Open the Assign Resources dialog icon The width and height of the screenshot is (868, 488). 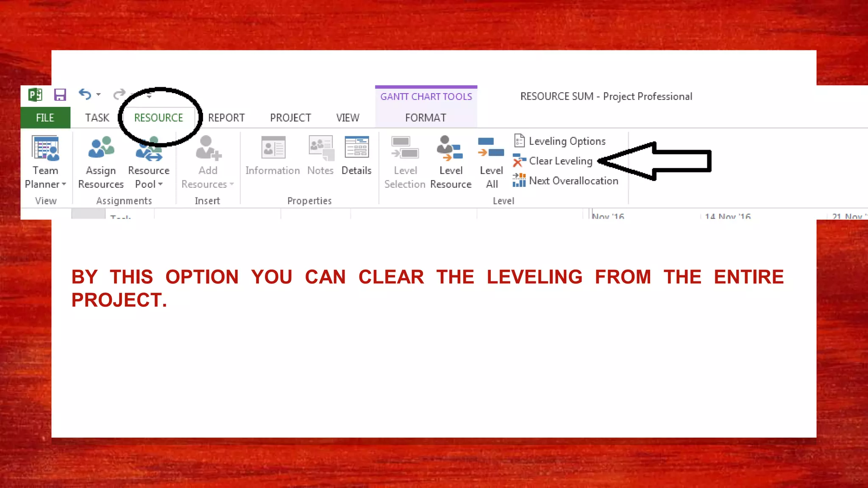[101, 147]
